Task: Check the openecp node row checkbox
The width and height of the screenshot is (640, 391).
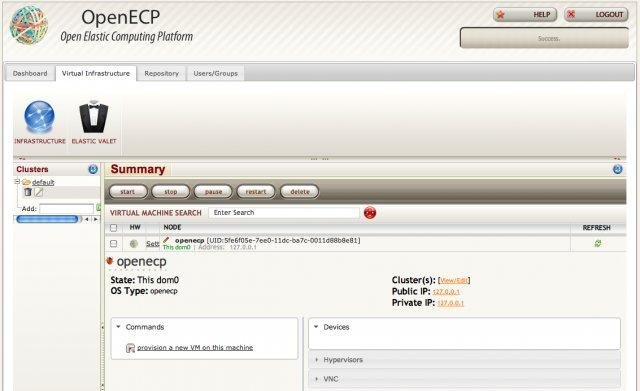Action: [113, 244]
